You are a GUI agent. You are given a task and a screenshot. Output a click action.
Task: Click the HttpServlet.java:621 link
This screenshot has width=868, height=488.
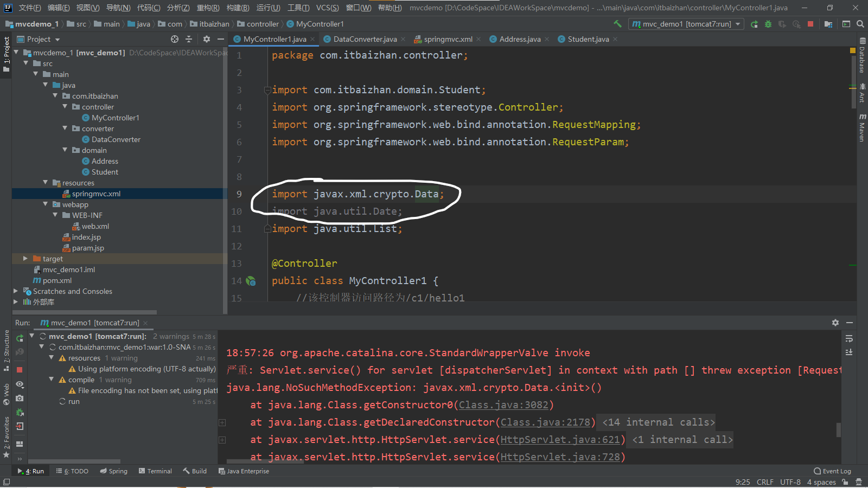560,440
